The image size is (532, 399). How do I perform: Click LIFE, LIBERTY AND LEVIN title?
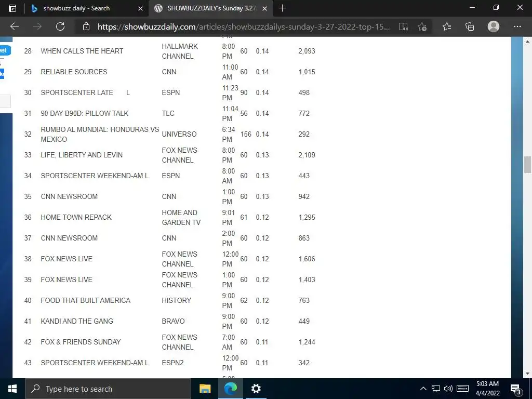pyautogui.click(x=82, y=155)
